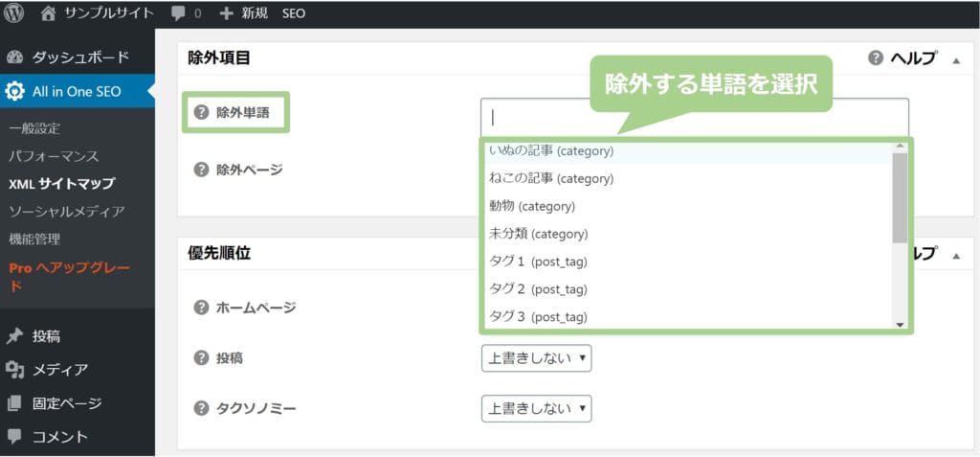Select 未分類 (category) option
980x457 pixels.
(x=688, y=234)
